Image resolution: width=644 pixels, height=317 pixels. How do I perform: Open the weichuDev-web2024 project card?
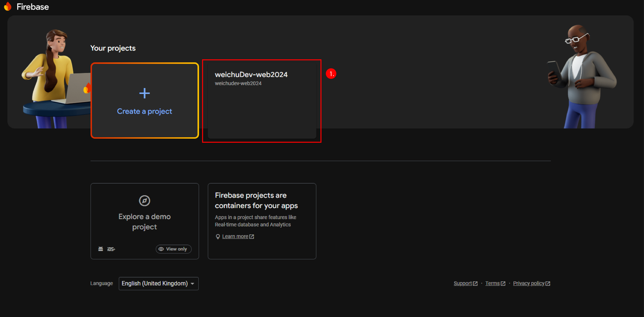(x=262, y=101)
